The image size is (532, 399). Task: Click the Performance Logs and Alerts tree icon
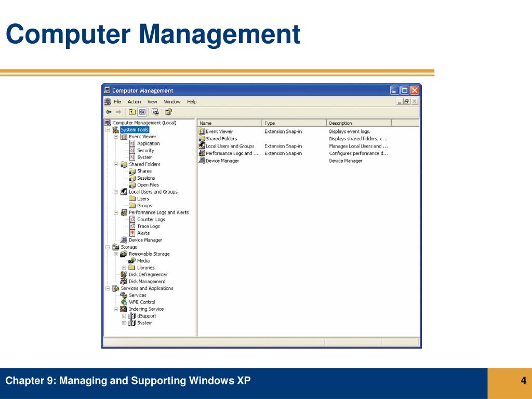pos(124,212)
